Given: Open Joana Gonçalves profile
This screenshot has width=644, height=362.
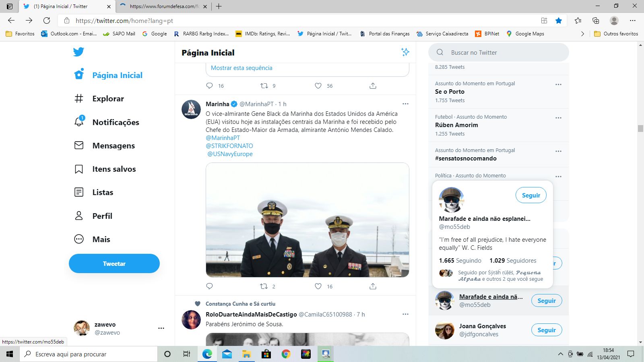Looking at the screenshot, I should [x=482, y=326].
